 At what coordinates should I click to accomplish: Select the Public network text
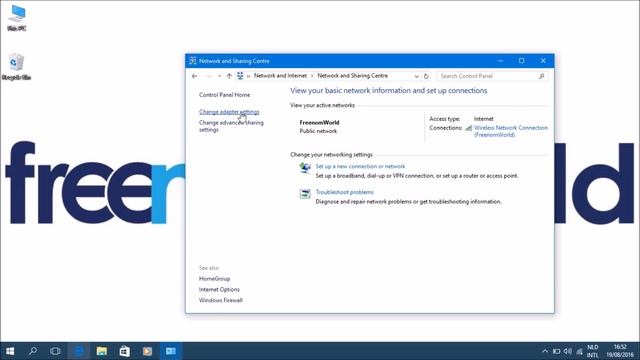pos(318,131)
